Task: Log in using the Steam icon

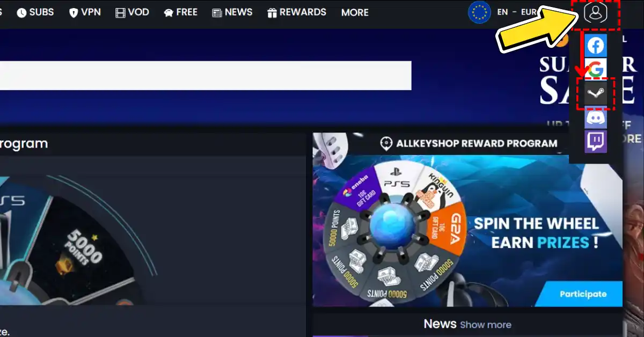Action: (x=596, y=93)
